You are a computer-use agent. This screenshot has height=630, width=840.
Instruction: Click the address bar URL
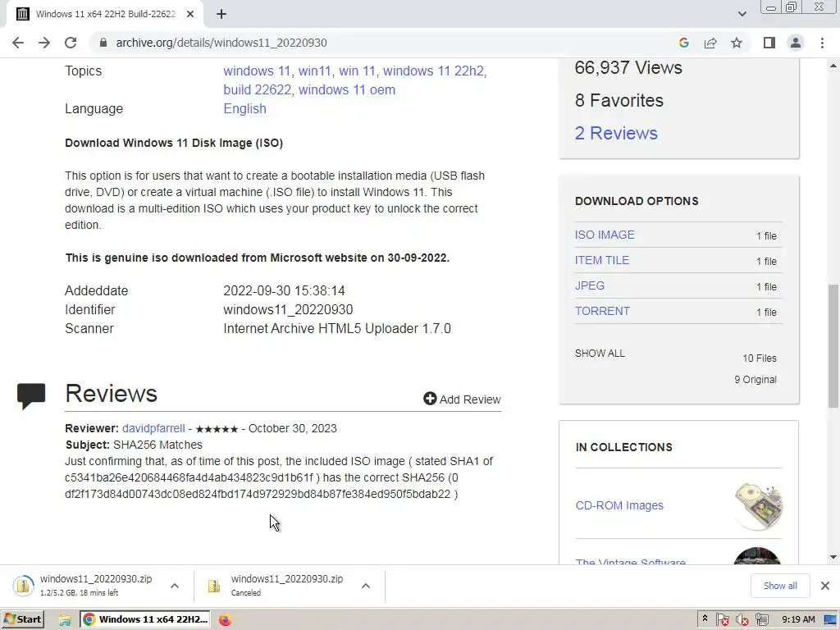click(x=221, y=43)
